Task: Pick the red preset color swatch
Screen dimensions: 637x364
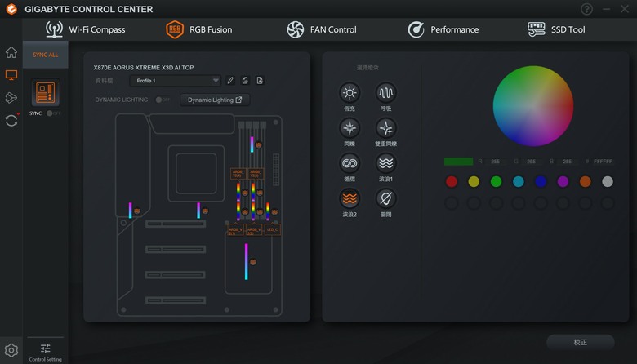Action: (x=452, y=181)
